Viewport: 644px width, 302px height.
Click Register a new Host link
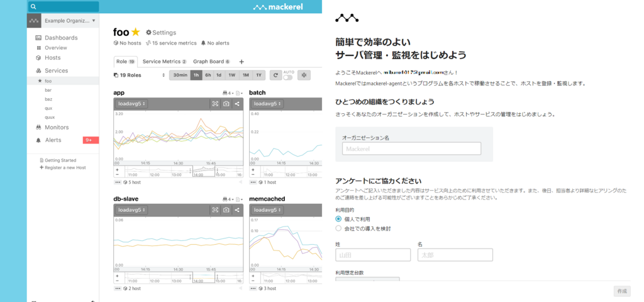click(63, 167)
